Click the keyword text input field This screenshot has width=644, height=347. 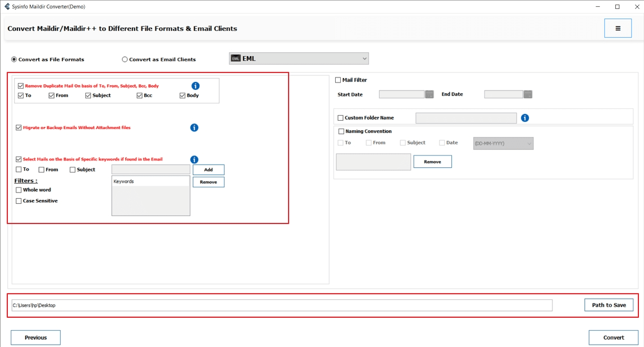[x=150, y=170]
